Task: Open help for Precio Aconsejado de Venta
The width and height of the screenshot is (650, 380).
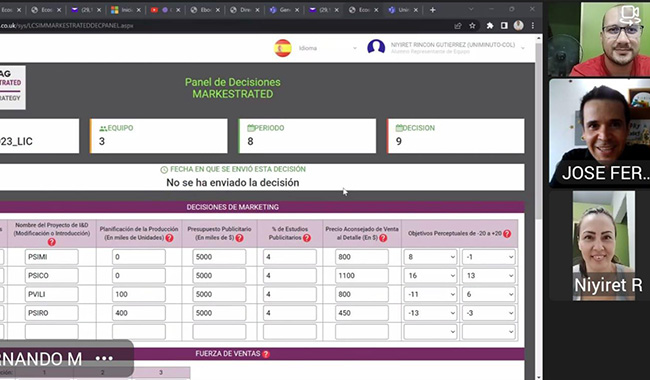Action: point(383,238)
